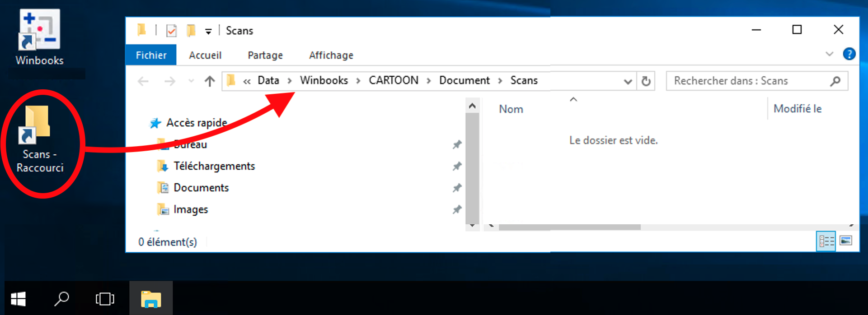
Task: Refresh the Scans folder view
Action: click(646, 81)
